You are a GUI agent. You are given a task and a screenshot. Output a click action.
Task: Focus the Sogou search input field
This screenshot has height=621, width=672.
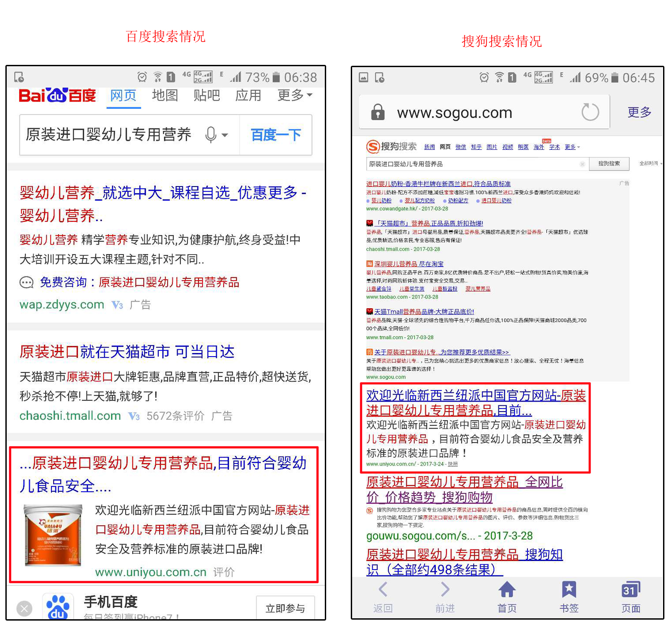point(477,164)
